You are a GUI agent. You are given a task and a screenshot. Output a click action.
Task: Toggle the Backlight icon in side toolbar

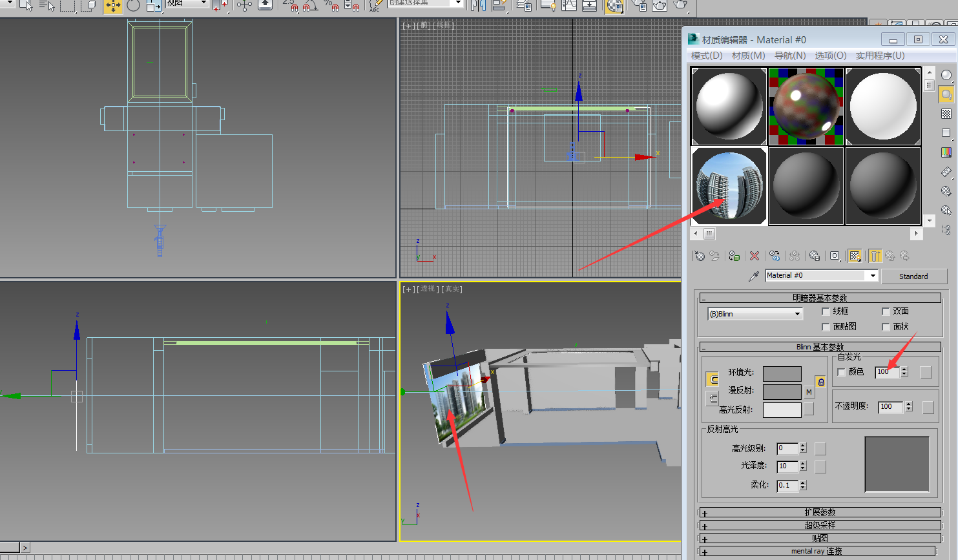point(946,95)
